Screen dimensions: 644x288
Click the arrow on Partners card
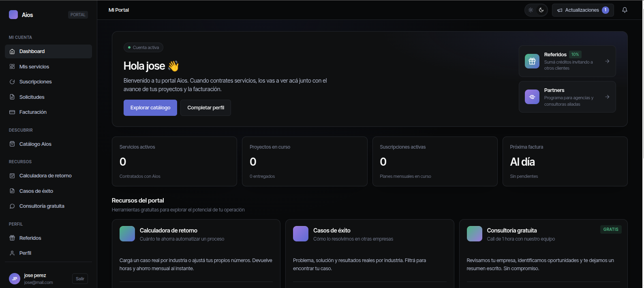pyautogui.click(x=607, y=97)
